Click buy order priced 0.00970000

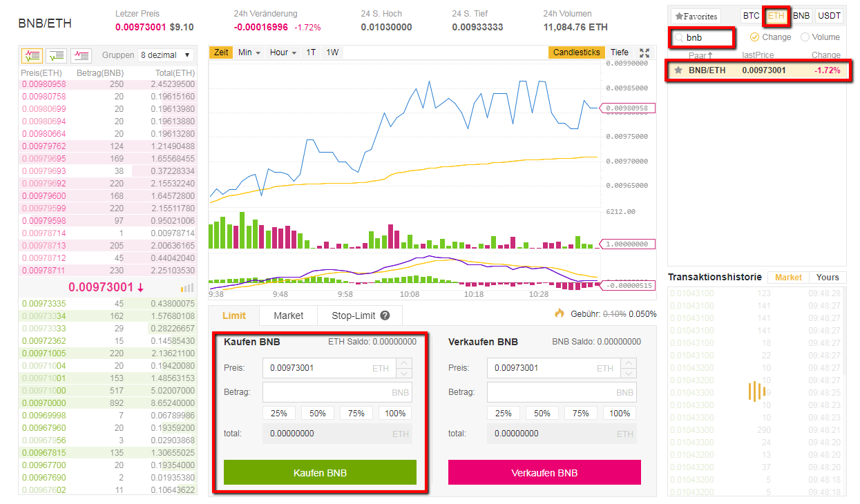point(108,403)
